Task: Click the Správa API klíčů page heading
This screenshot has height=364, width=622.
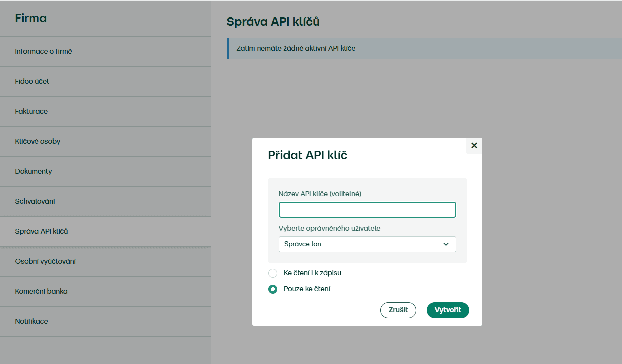Action: click(273, 22)
